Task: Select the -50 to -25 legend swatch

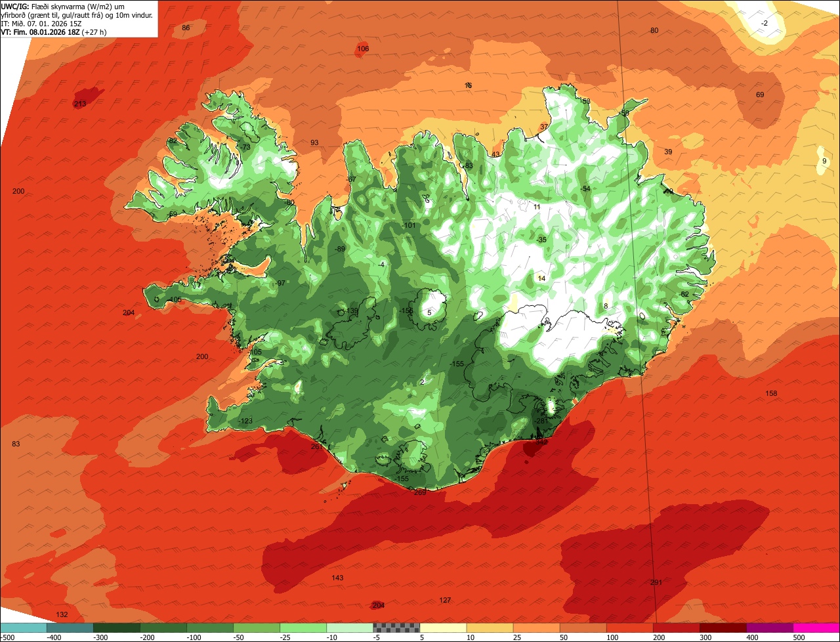Action: point(257,628)
